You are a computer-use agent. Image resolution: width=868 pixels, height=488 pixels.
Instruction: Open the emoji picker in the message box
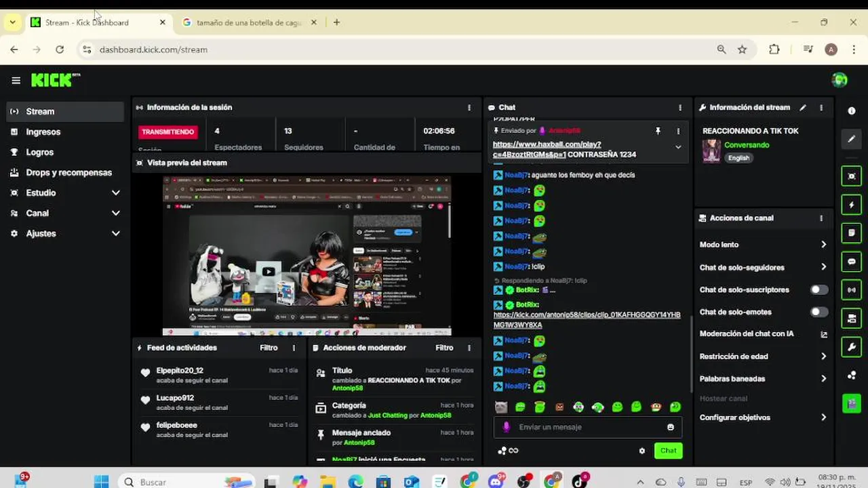coord(671,427)
